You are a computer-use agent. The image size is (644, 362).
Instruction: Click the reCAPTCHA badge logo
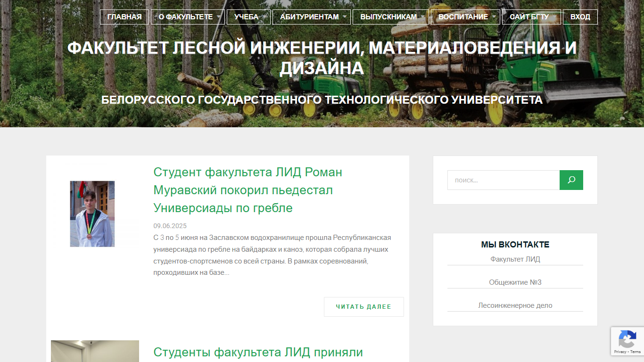(x=627, y=339)
